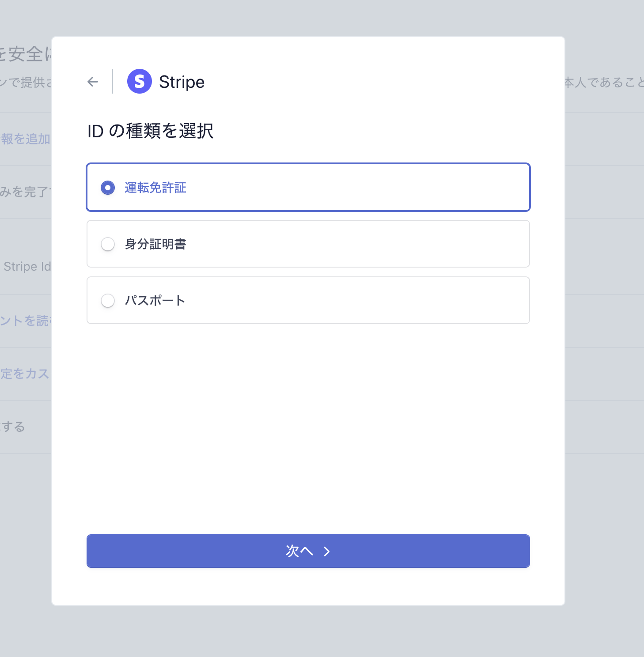Click the Stripe brand name text
The width and height of the screenshot is (644, 657).
tap(182, 82)
